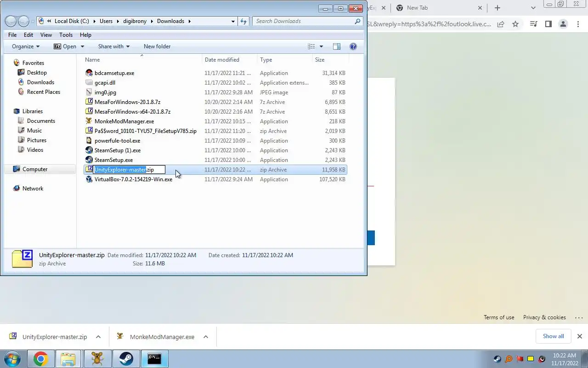Open Terms of use link
Viewport: 588px width, 368px height.
pyautogui.click(x=499, y=317)
